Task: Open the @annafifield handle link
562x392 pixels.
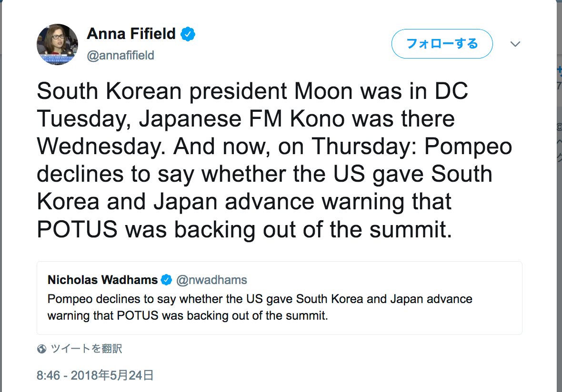Action: pos(120,55)
